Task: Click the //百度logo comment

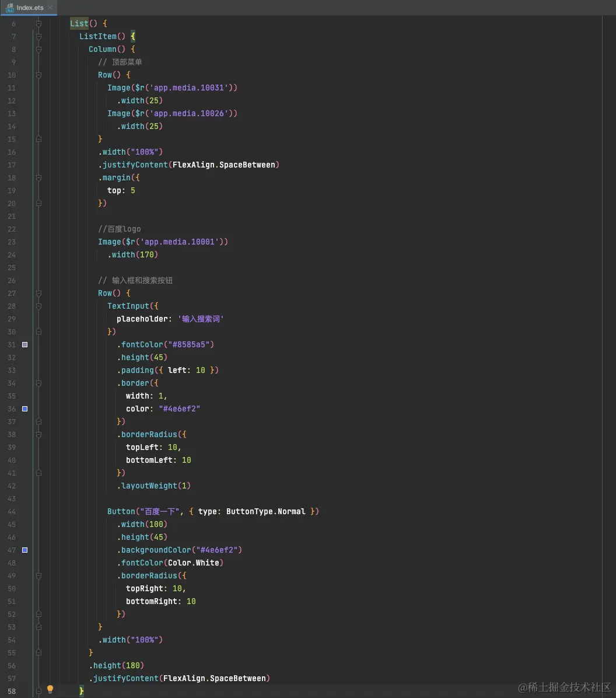Action: pos(119,229)
